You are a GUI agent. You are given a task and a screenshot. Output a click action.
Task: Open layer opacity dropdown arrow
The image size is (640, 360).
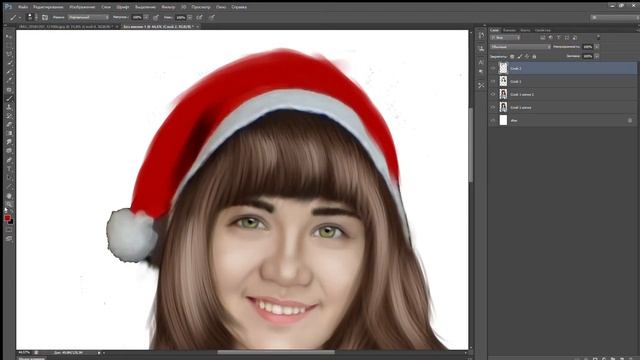tap(597, 47)
